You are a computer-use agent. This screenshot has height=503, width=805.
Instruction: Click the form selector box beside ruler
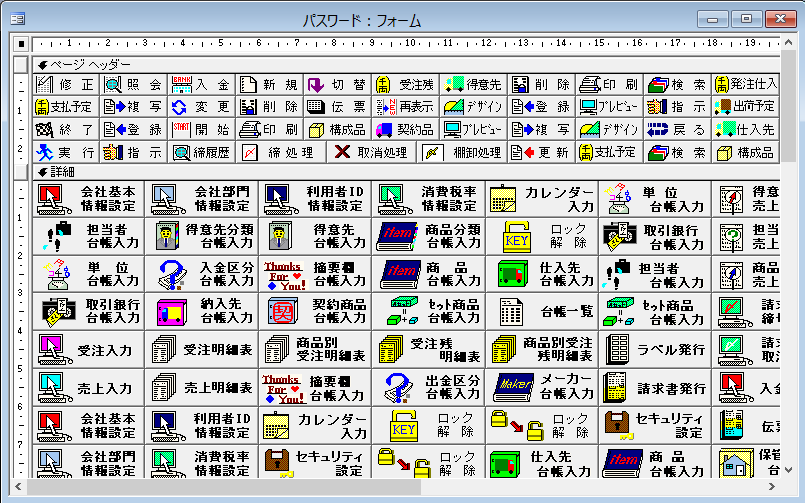(x=21, y=43)
